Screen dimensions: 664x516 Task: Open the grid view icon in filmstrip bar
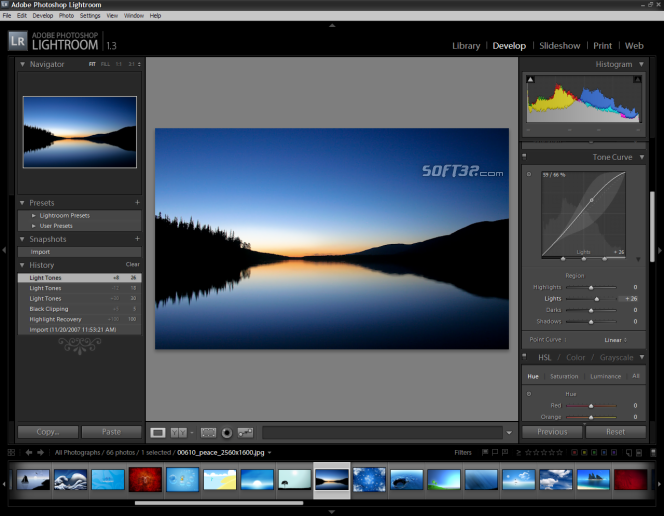coord(11,453)
